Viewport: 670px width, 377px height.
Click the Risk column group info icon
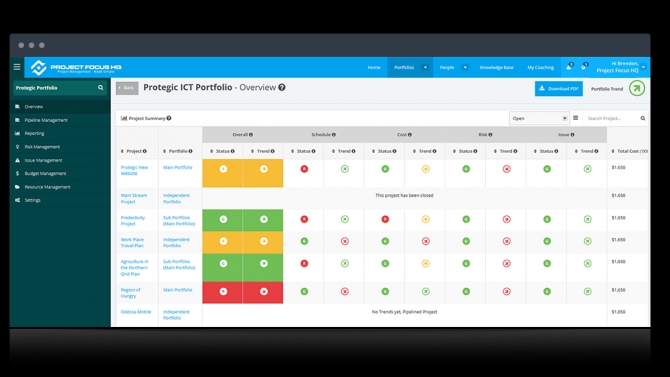coord(491,135)
